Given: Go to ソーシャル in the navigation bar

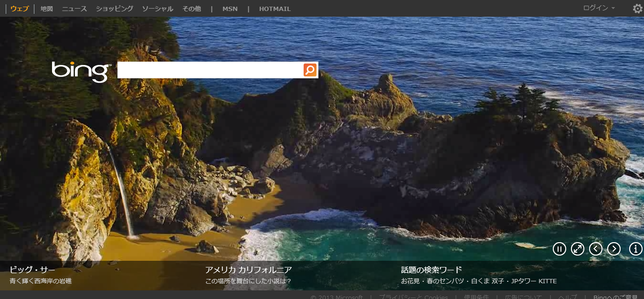Looking at the screenshot, I should point(158,9).
